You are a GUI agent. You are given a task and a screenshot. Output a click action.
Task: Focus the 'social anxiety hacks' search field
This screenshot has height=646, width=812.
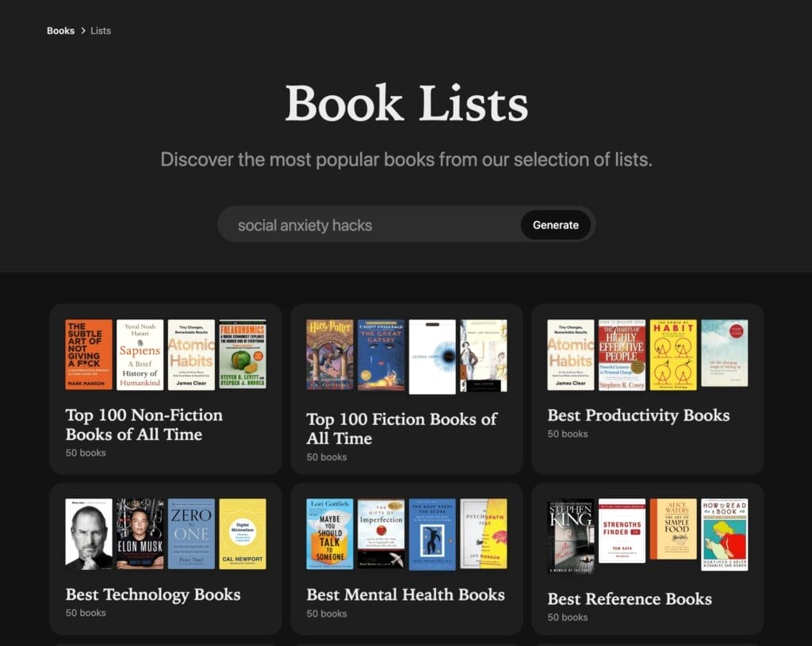coord(369,225)
